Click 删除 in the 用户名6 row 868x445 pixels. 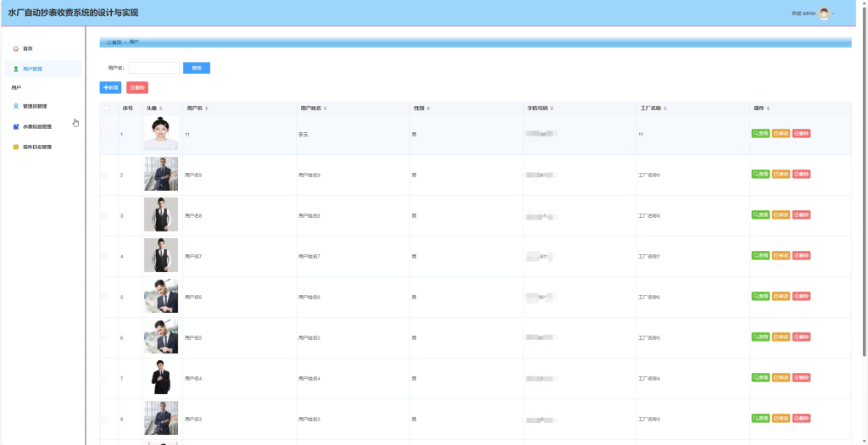(x=802, y=296)
